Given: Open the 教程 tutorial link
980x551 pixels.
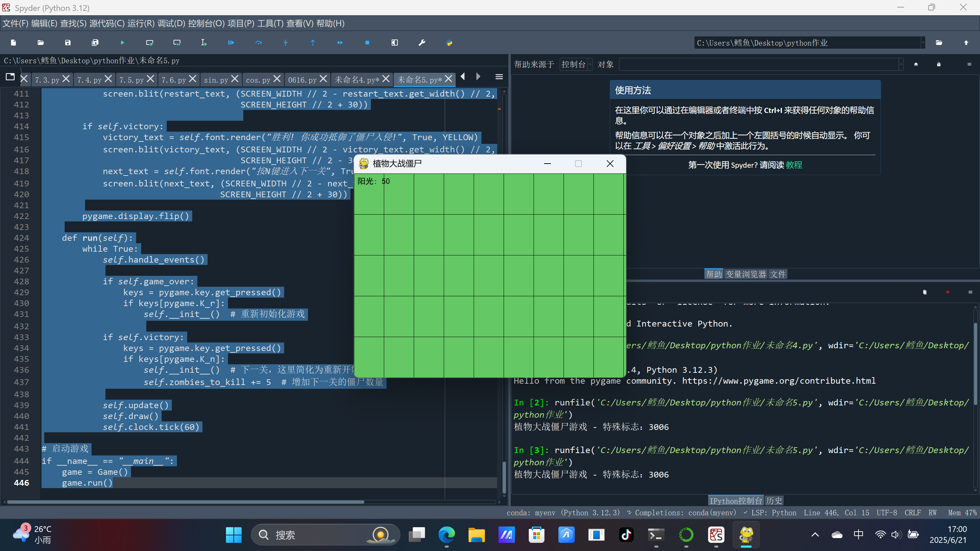Looking at the screenshot, I should 794,165.
